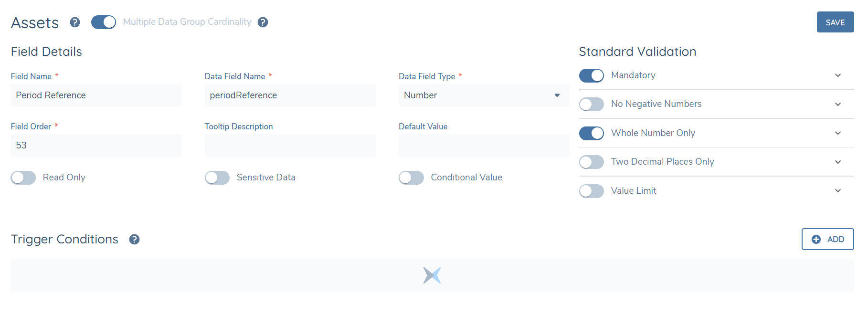Enable the Read Only switch

click(x=23, y=178)
